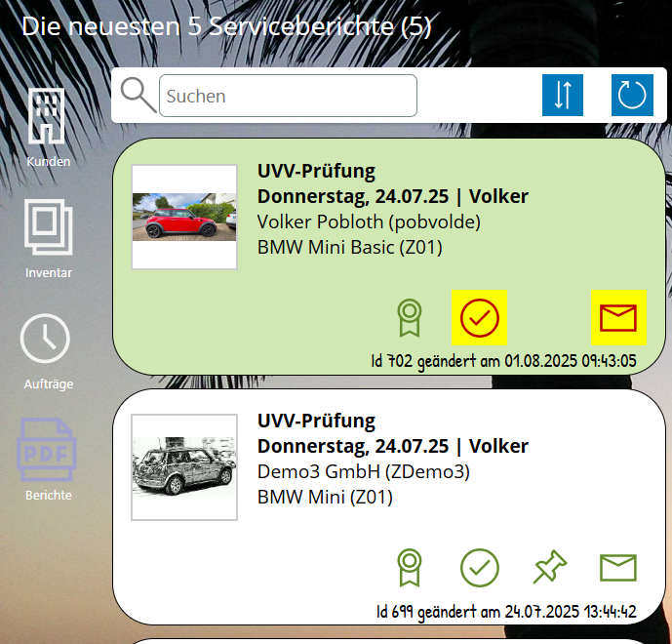Open the red Mini car thumbnail
The image size is (672, 644).
(184, 217)
